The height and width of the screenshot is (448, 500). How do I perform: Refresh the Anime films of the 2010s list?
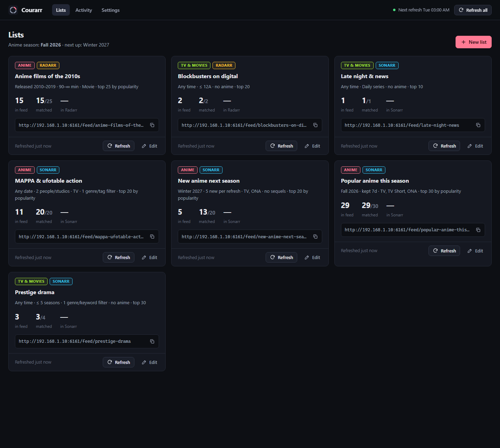tap(118, 146)
